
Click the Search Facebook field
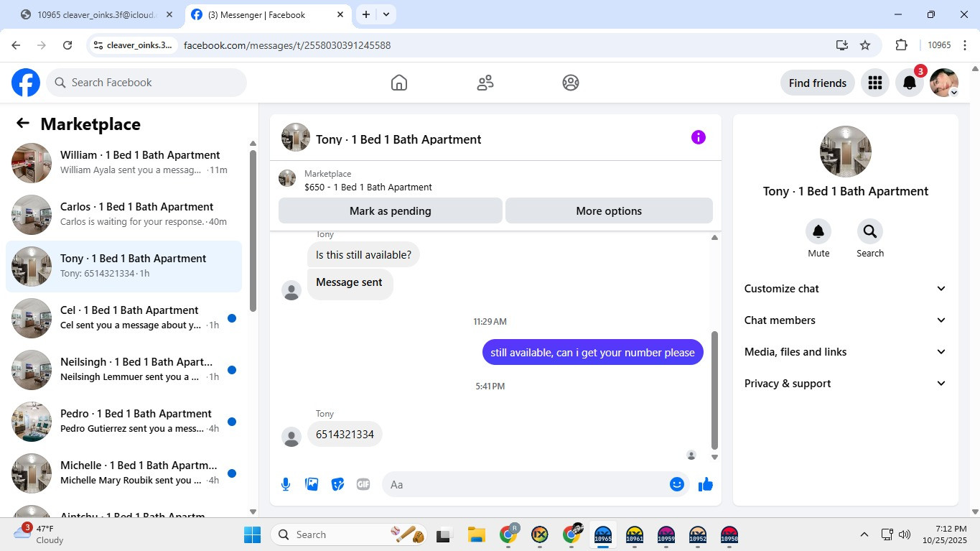click(x=146, y=83)
